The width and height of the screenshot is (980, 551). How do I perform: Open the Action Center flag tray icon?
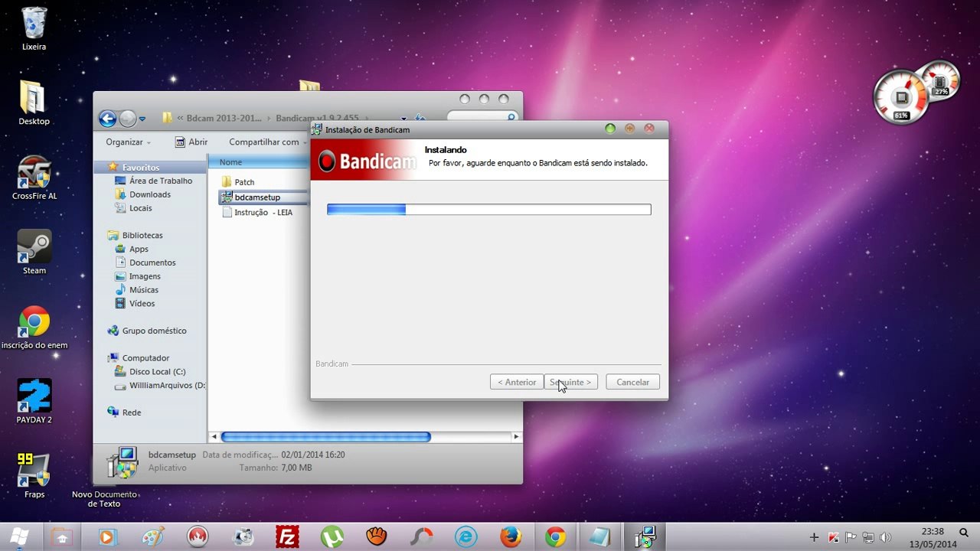click(851, 537)
